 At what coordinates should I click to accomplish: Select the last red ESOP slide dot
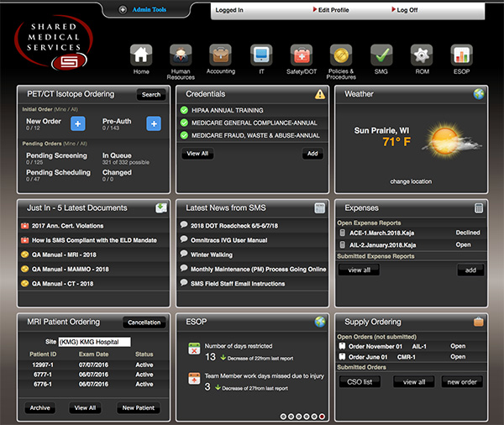point(322,417)
